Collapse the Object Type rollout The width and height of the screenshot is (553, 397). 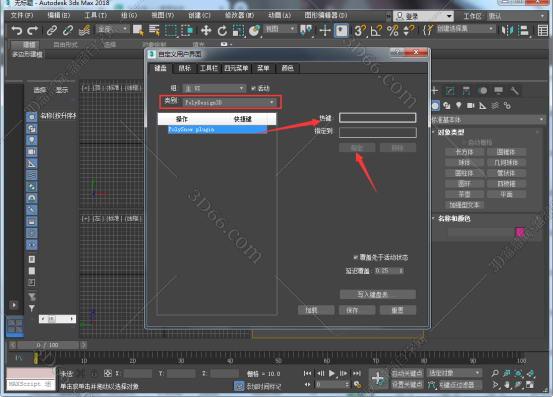(451, 133)
